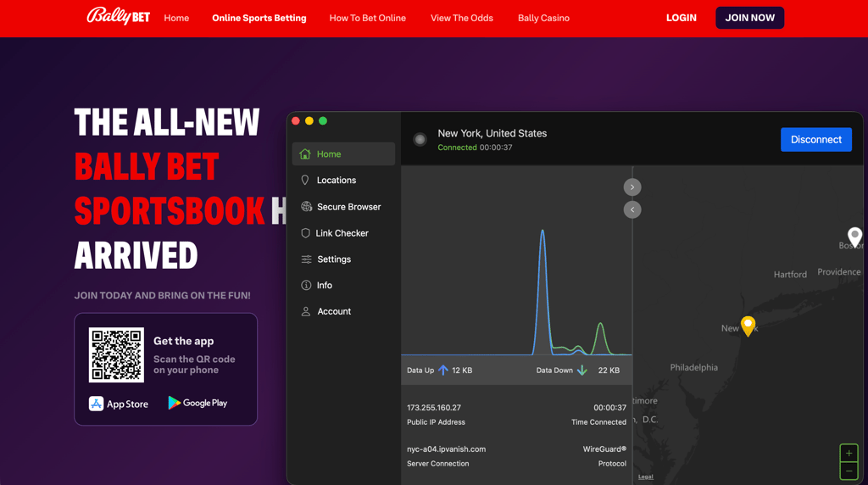Click the green Connected status text
868x485 pixels.
457,148
